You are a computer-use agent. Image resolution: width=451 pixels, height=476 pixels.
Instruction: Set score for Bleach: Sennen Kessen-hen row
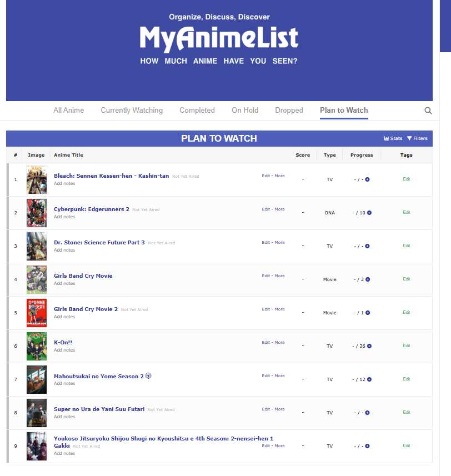[303, 179]
